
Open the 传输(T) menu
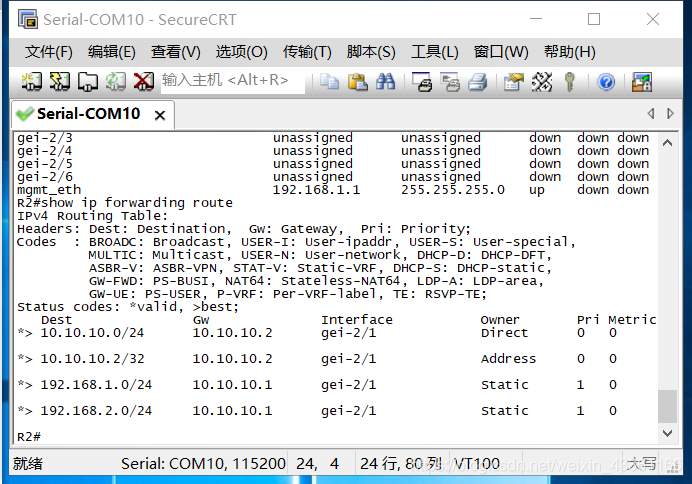307,52
